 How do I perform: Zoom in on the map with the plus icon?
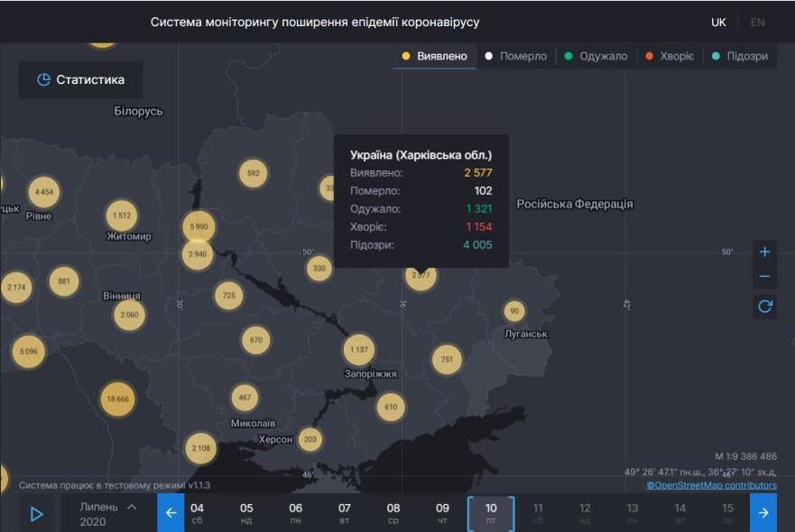coord(764,251)
